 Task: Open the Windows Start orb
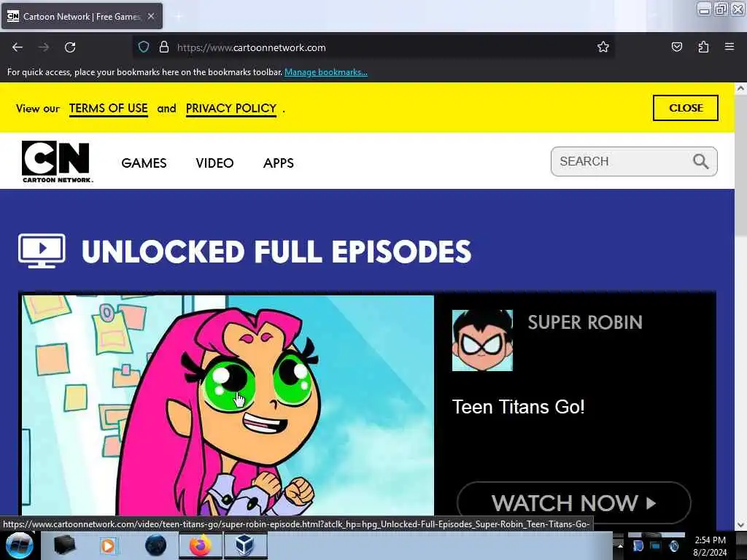(x=20, y=545)
